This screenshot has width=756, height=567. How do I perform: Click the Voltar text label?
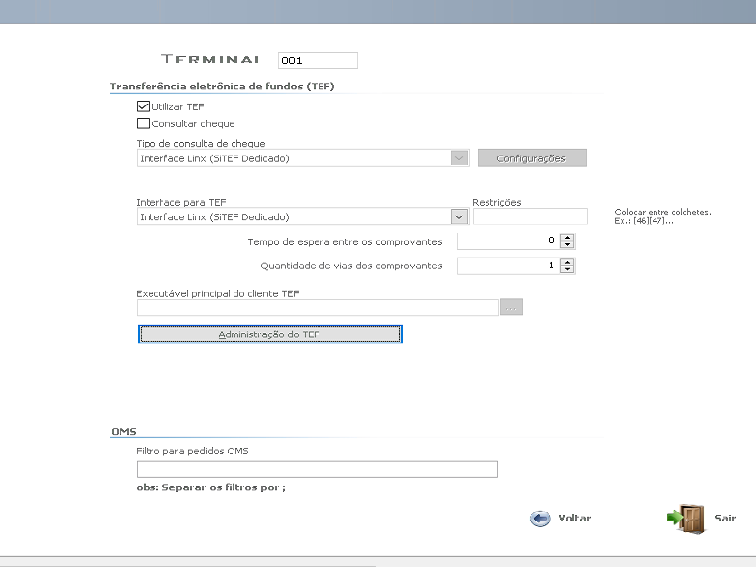pos(574,518)
